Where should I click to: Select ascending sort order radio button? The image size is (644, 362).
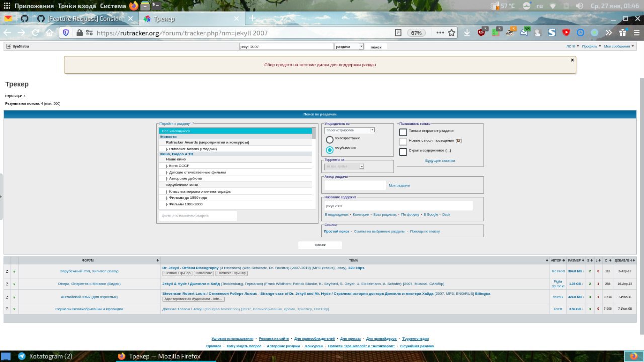tap(330, 139)
